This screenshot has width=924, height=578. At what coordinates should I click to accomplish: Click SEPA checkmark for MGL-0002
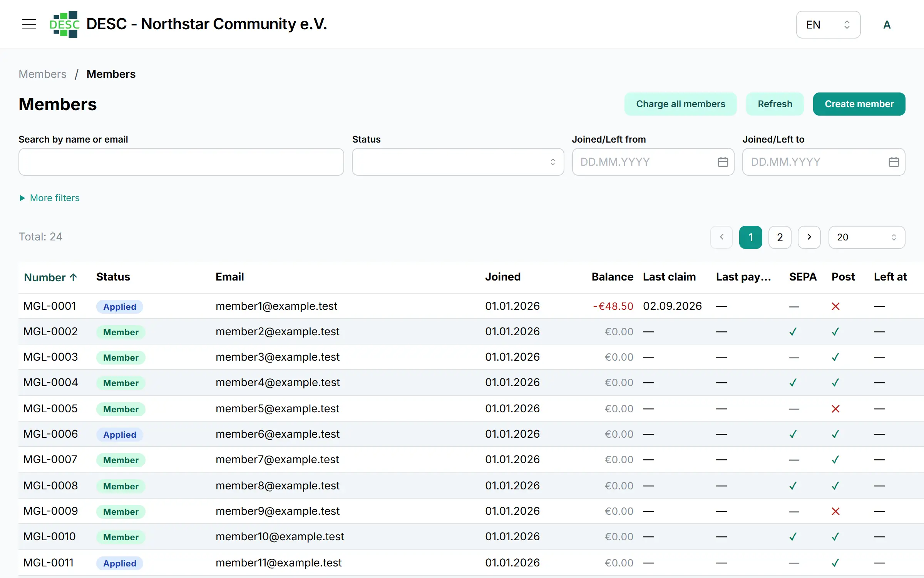[x=793, y=332]
